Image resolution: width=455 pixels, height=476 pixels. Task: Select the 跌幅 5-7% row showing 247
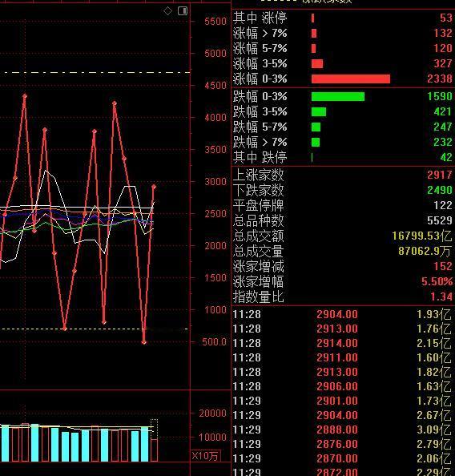click(343, 127)
